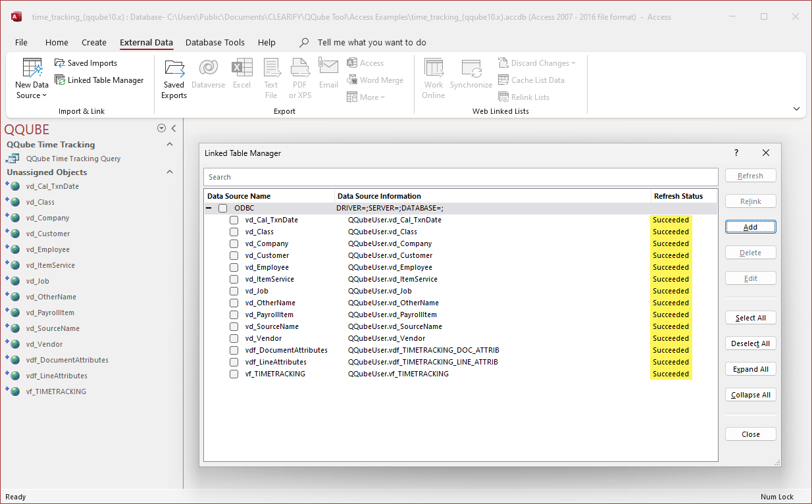This screenshot has height=504, width=812.
Task: Open Saved Imports
Action: tap(86, 63)
